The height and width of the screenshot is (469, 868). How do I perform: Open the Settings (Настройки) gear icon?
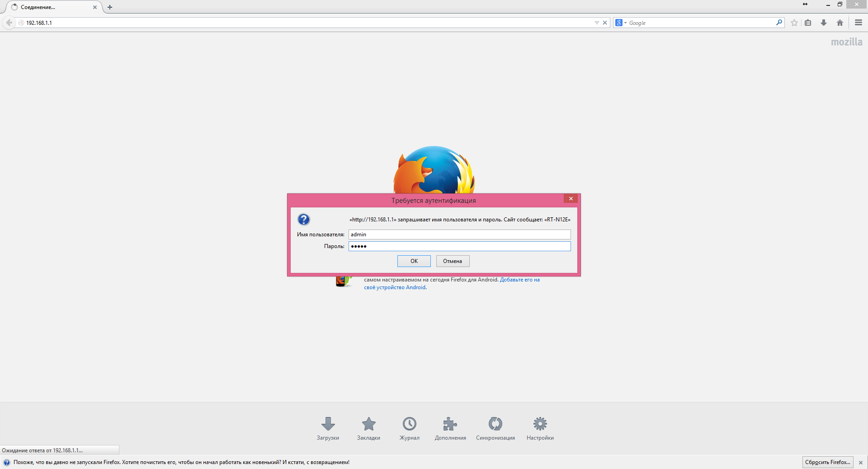pyautogui.click(x=540, y=424)
